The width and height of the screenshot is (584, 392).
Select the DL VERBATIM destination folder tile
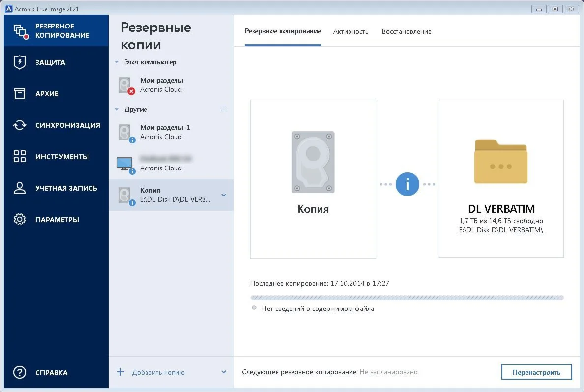[x=501, y=179]
